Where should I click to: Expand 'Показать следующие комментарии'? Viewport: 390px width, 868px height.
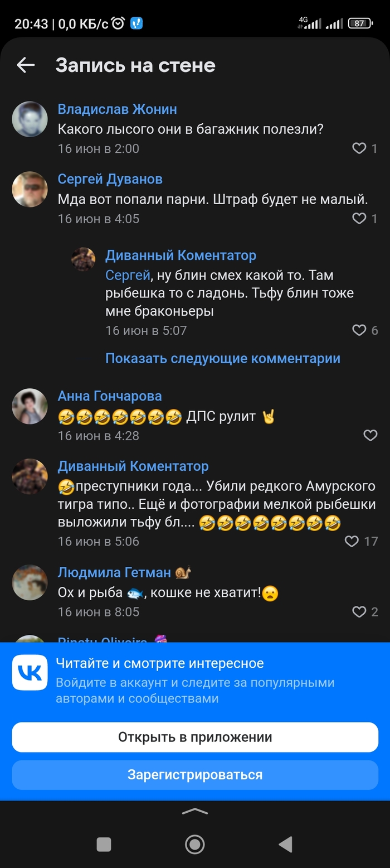pos(222,358)
